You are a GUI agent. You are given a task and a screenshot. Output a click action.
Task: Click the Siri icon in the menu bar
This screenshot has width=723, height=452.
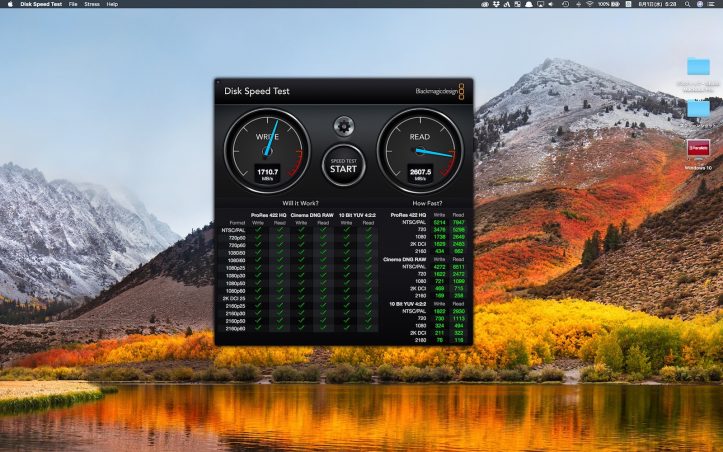tap(699, 4)
